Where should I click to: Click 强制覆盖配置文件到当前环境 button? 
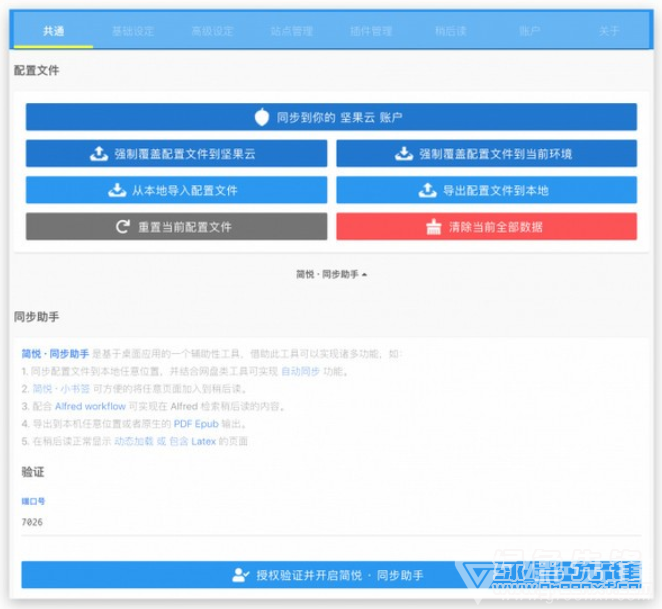click(x=486, y=153)
